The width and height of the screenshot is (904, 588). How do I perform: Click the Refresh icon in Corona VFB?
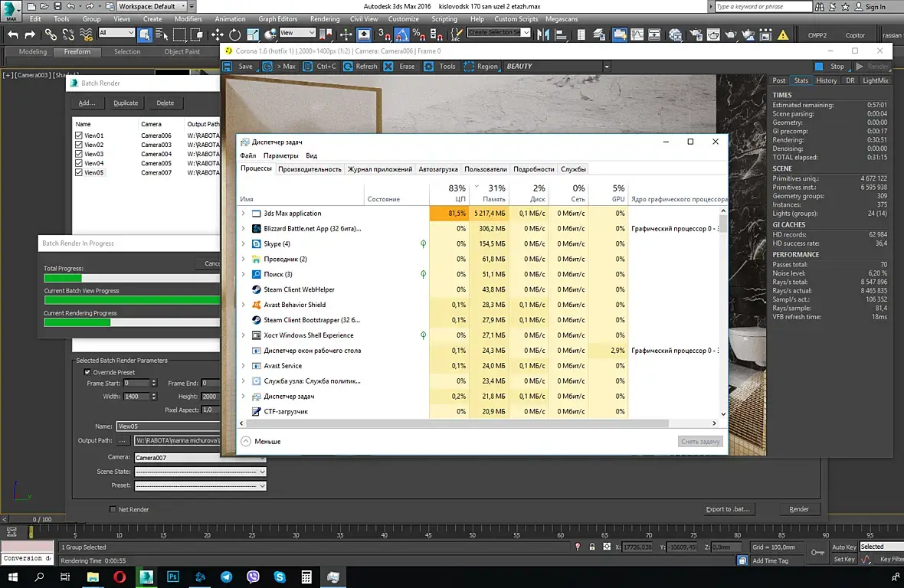349,67
